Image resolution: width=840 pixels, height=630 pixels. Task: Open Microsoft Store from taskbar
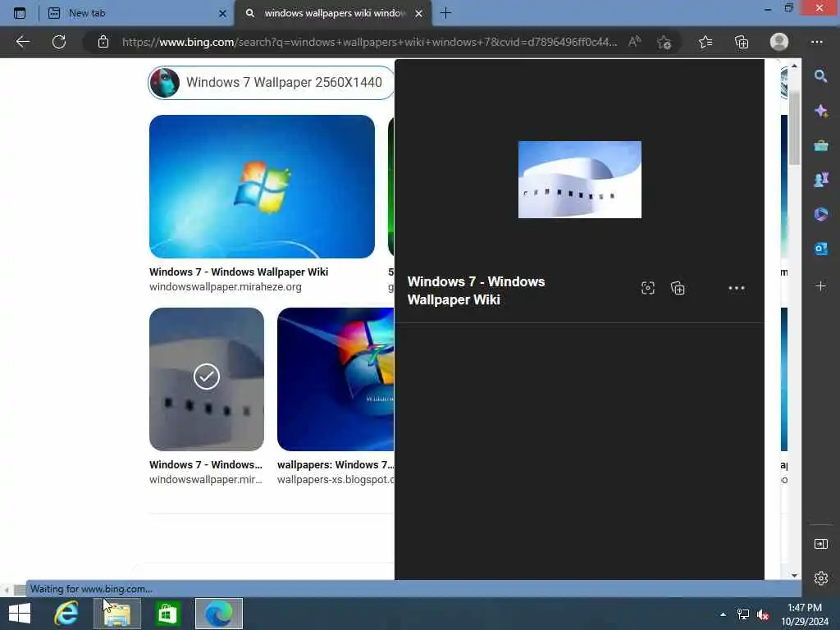[167, 614]
